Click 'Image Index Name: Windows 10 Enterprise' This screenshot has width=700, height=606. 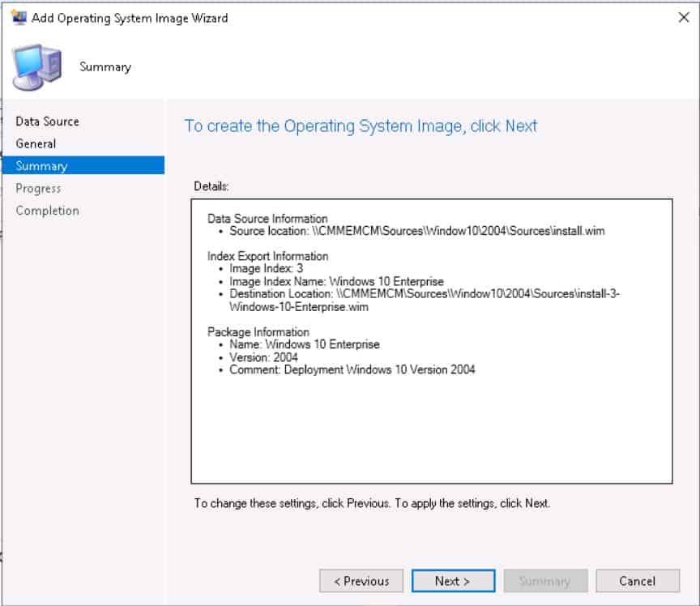[x=336, y=281]
